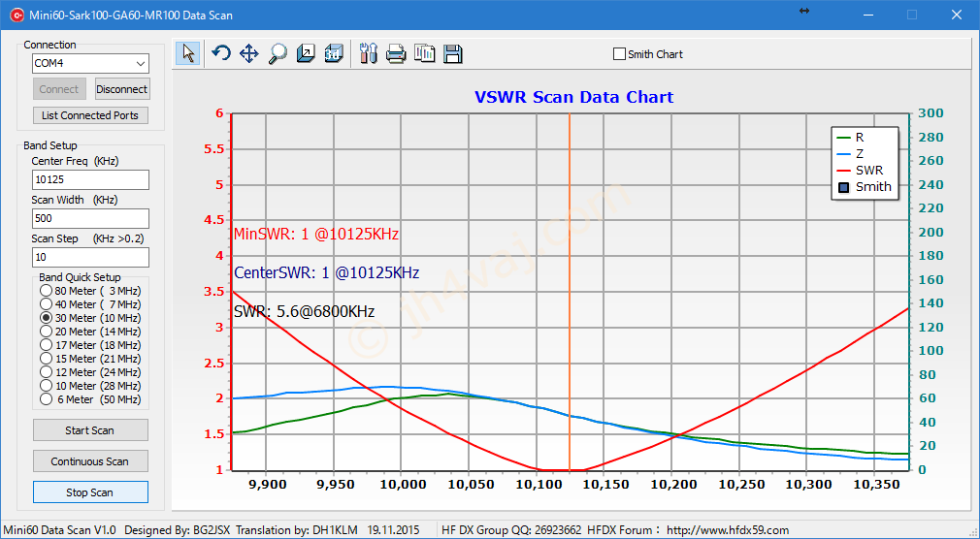Click the Stop Scan button
Viewport: 980px width, 539px height.
pos(90,492)
